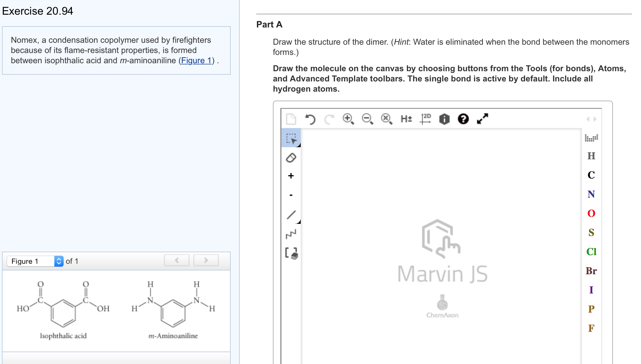641x364 pixels.
Task: Pick Oxygen from the atoms toolbar
Action: pyautogui.click(x=591, y=213)
